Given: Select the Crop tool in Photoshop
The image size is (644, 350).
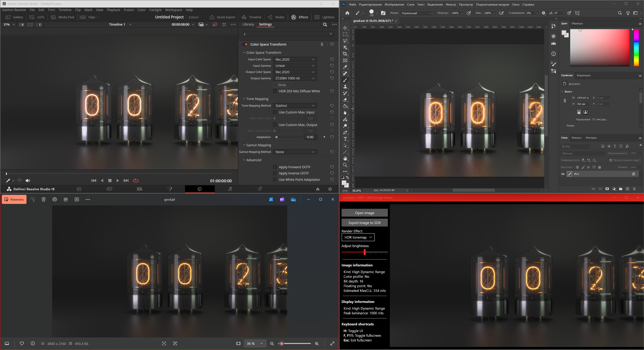Looking at the screenshot, I should (x=345, y=54).
